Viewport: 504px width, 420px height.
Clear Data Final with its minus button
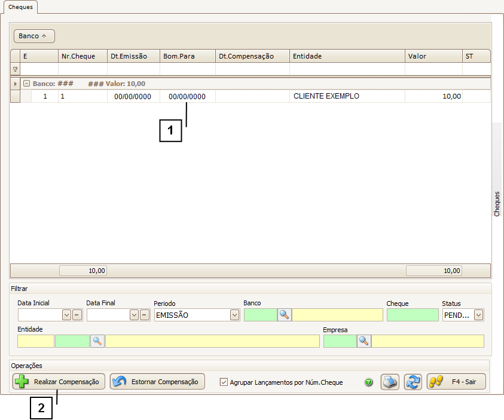coord(145,315)
